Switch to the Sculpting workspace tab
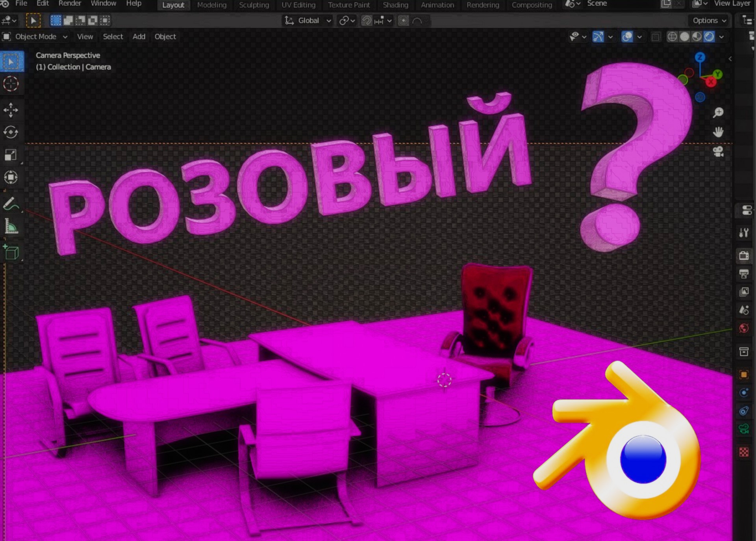Screen dimensions: 756x541 (x=254, y=5)
